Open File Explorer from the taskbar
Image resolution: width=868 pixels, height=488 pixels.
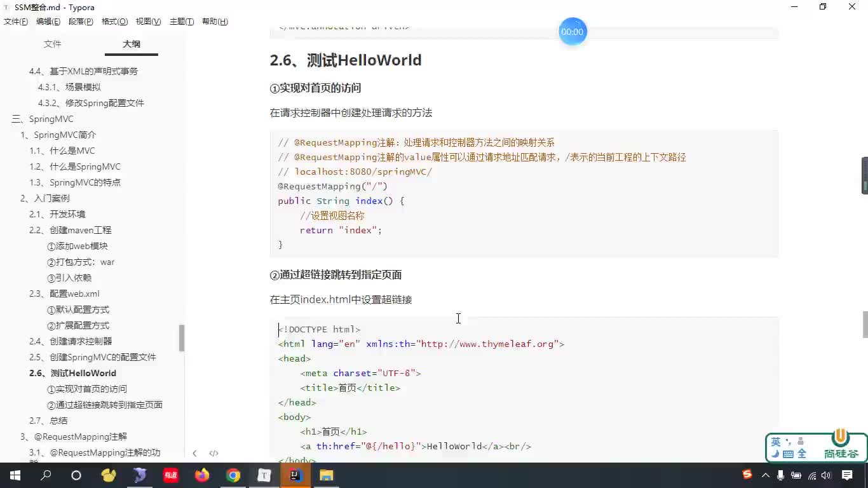(x=326, y=475)
